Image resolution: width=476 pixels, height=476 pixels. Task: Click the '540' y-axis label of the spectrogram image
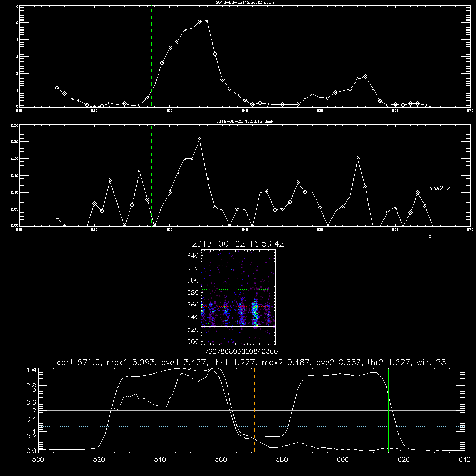coord(193,317)
